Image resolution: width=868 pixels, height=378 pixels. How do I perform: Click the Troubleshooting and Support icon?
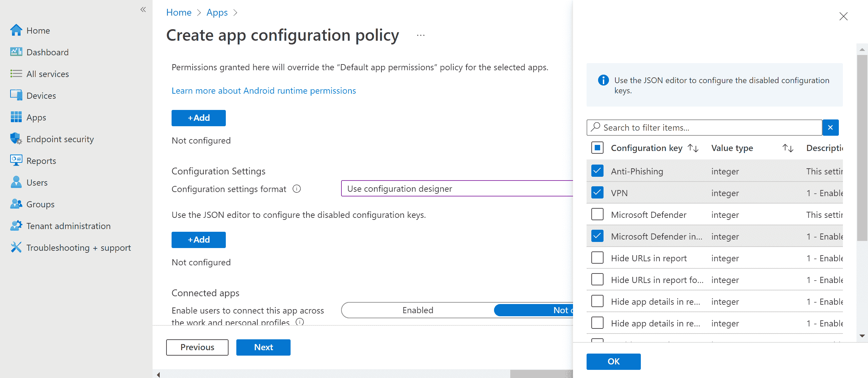pos(16,247)
